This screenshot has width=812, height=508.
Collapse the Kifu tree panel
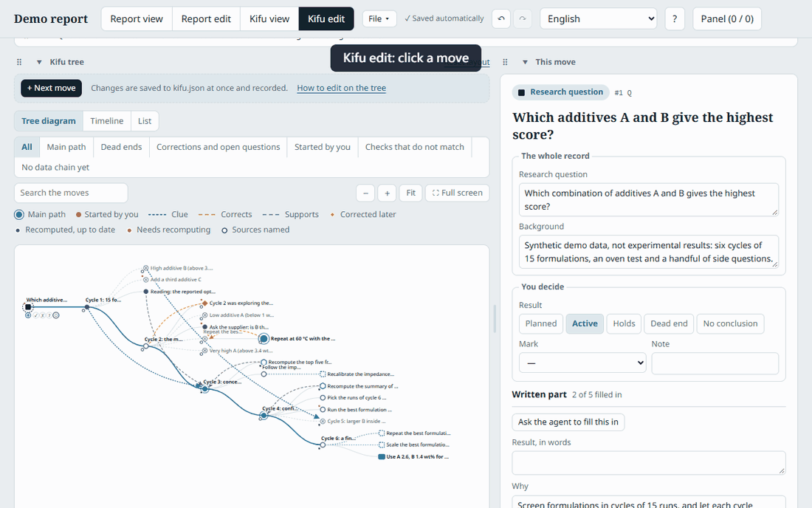click(x=39, y=62)
